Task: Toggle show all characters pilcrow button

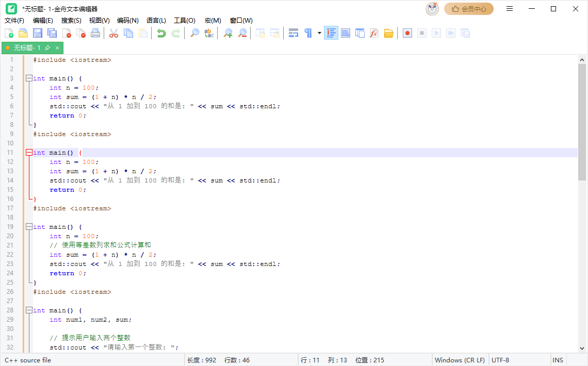Action: (308, 34)
